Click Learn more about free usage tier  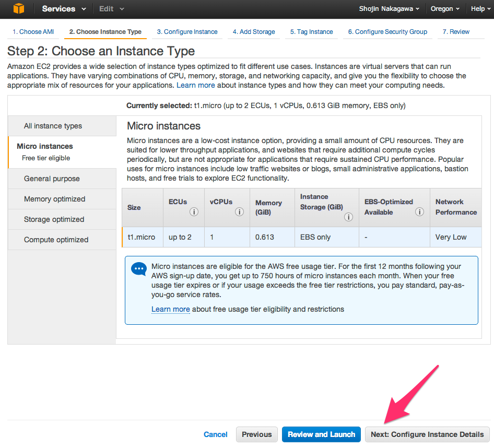[170, 310]
